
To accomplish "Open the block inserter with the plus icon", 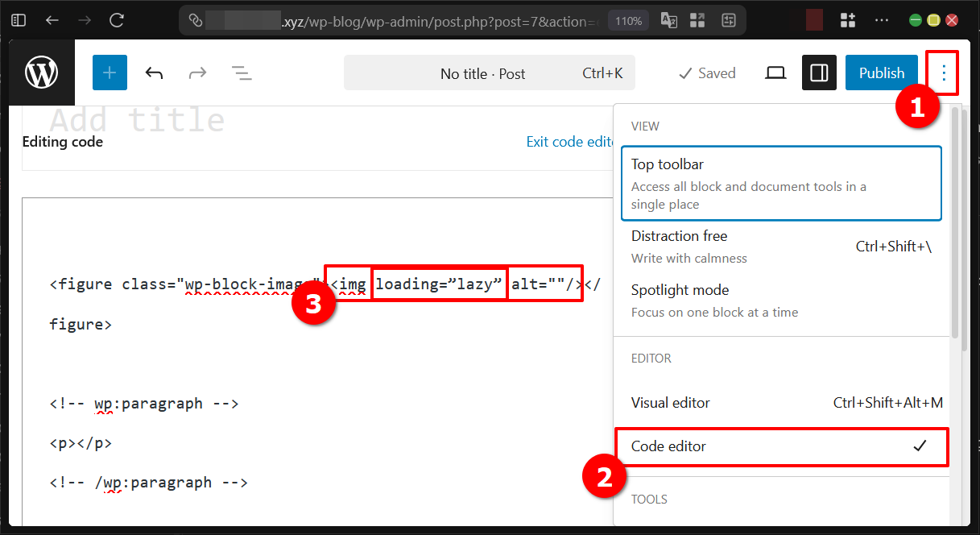I will point(110,72).
